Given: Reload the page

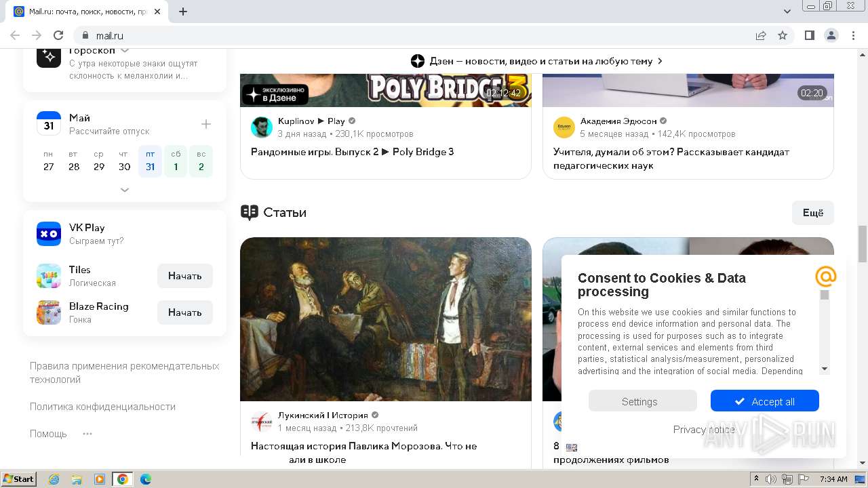Looking at the screenshot, I should point(58,35).
